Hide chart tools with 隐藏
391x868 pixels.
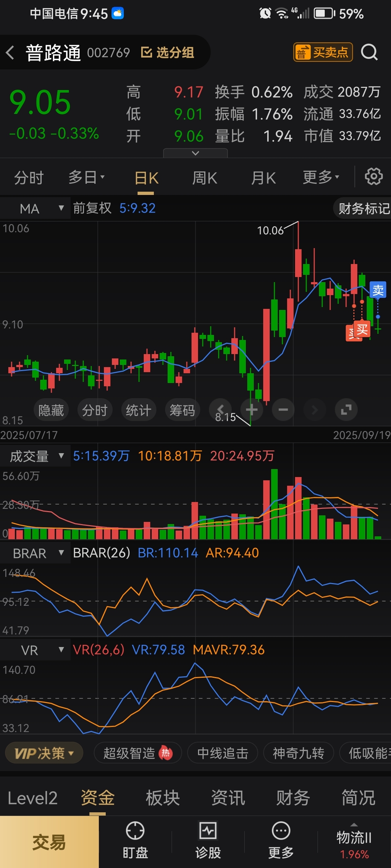pos(51,410)
